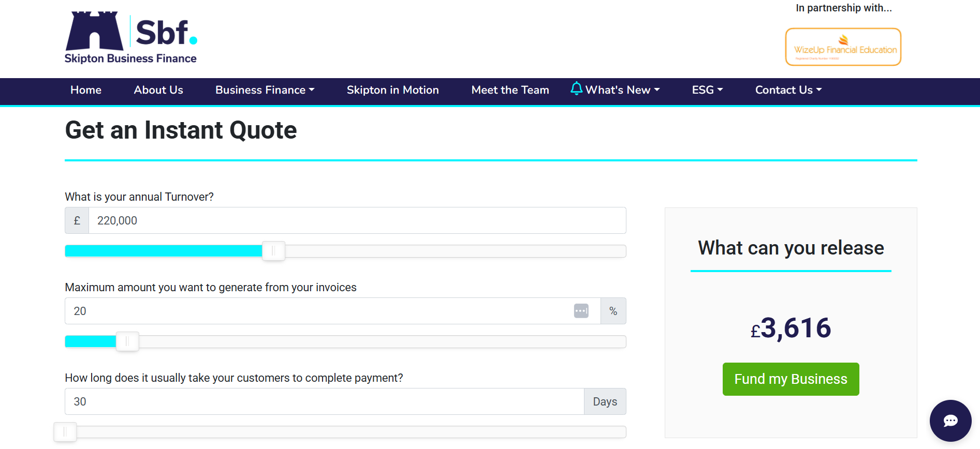
Task: Click the annual turnover input field
Action: tap(357, 220)
